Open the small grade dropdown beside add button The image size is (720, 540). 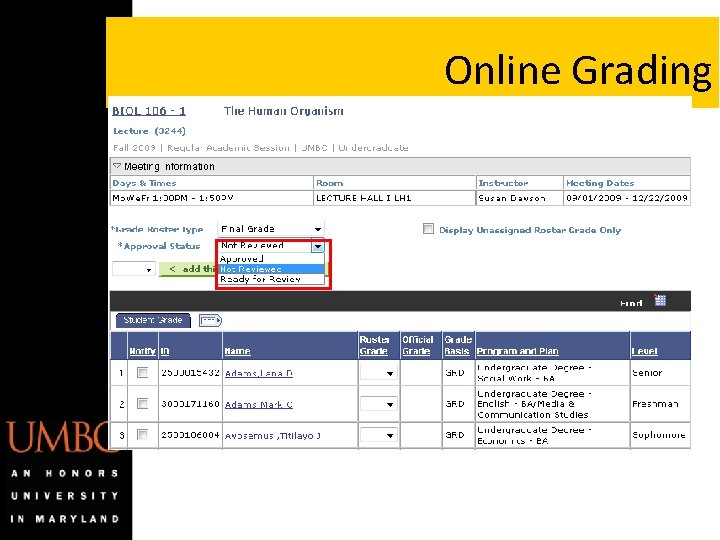click(134, 269)
